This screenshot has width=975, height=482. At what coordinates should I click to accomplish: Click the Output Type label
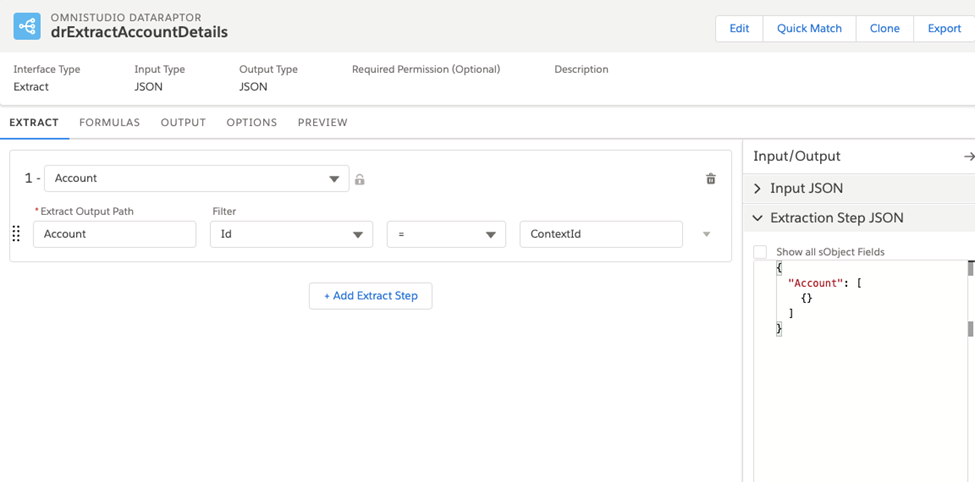click(269, 70)
